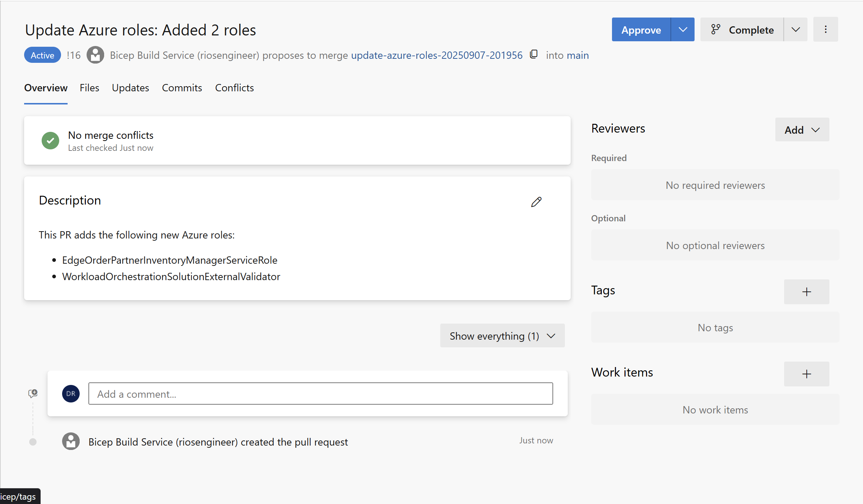Click the No optional reviewers box
This screenshot has height=504, width=863.
coord(715,245)
